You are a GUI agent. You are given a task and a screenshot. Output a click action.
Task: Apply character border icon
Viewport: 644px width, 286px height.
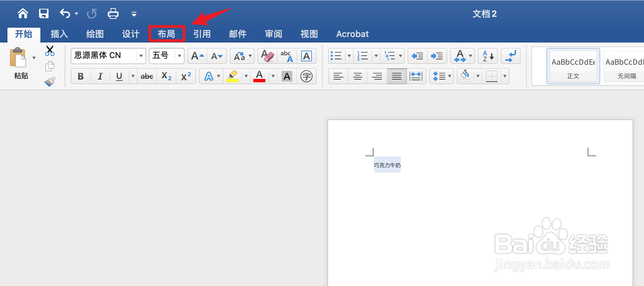pyautogui.click(x=307, y=56)
